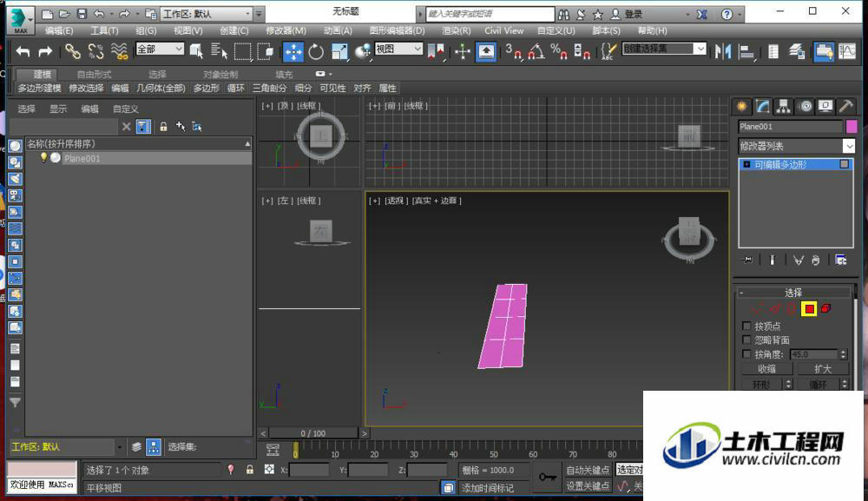
Task: Expand the 可编辑多边形 stack entry
Action: [746, 164]
